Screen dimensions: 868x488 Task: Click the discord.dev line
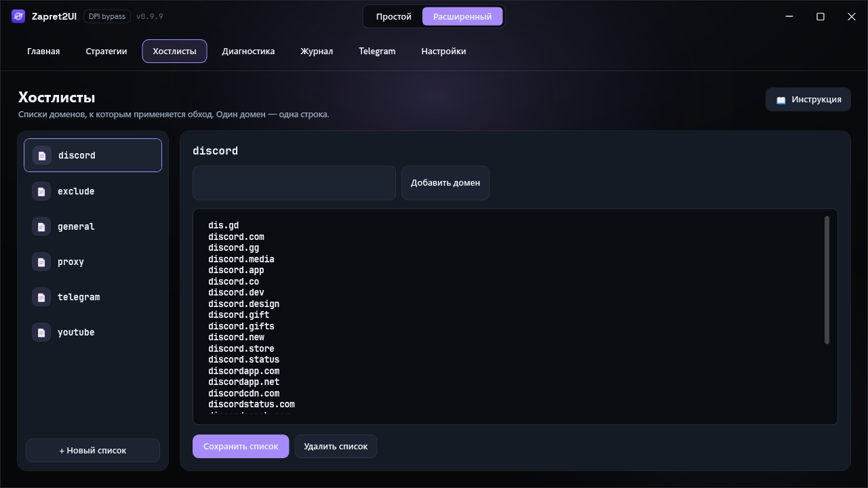point(236,293)
